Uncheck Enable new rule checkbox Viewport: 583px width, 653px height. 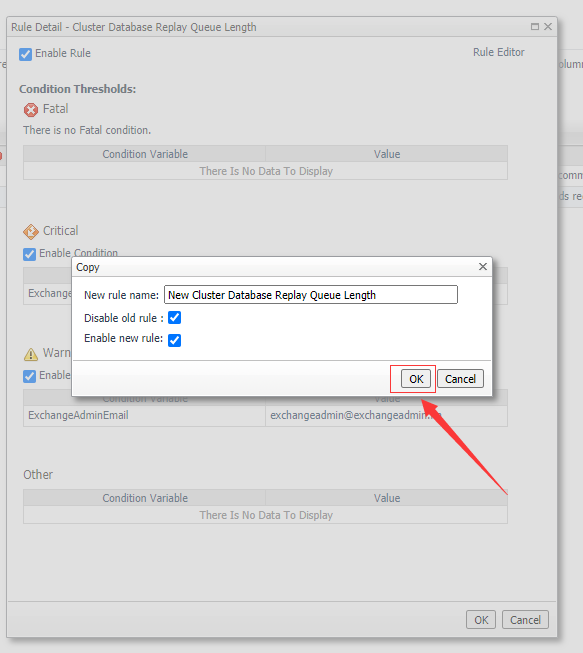(174, 340)
